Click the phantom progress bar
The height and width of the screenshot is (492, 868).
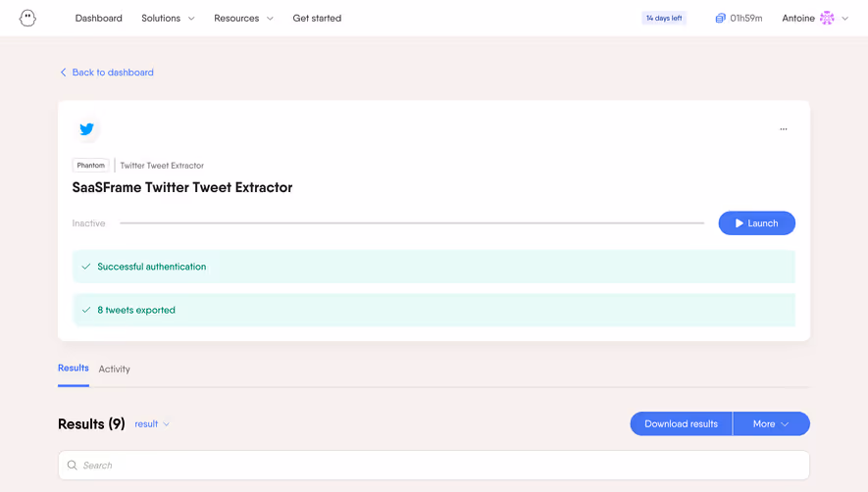[x=412, y=223]
